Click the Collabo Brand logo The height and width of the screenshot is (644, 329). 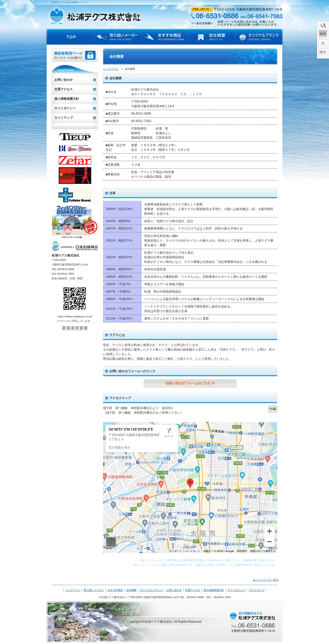click(x=75, y=195)
